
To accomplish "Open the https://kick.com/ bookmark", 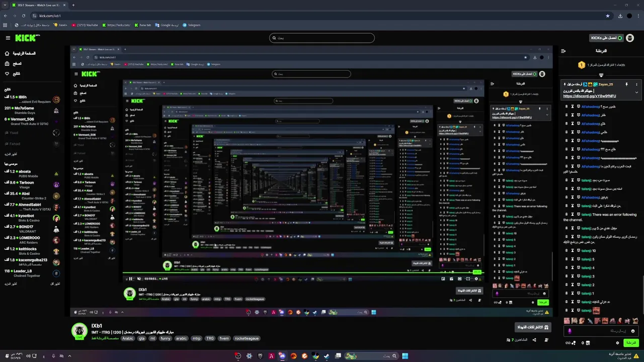I will click(x=116, y=25).
